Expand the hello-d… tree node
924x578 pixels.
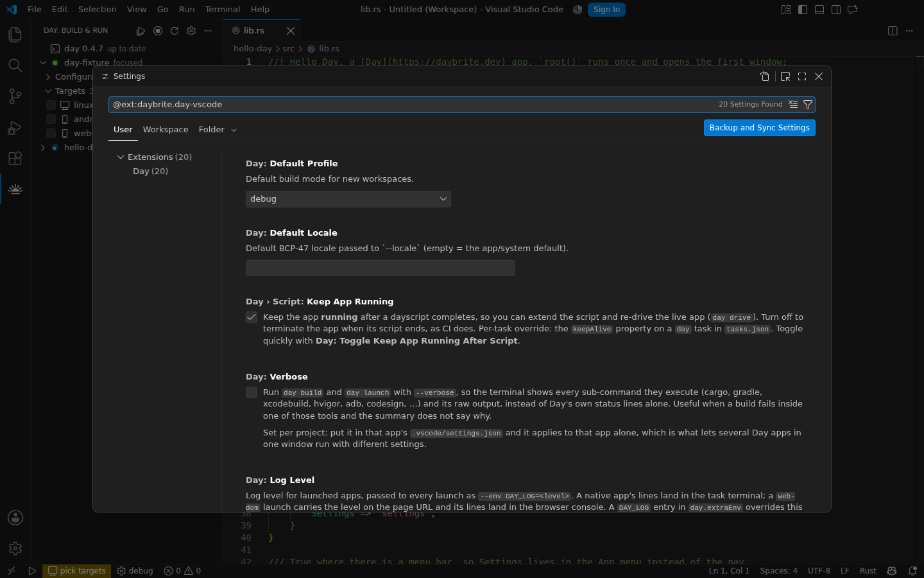(x=43, y=148)
